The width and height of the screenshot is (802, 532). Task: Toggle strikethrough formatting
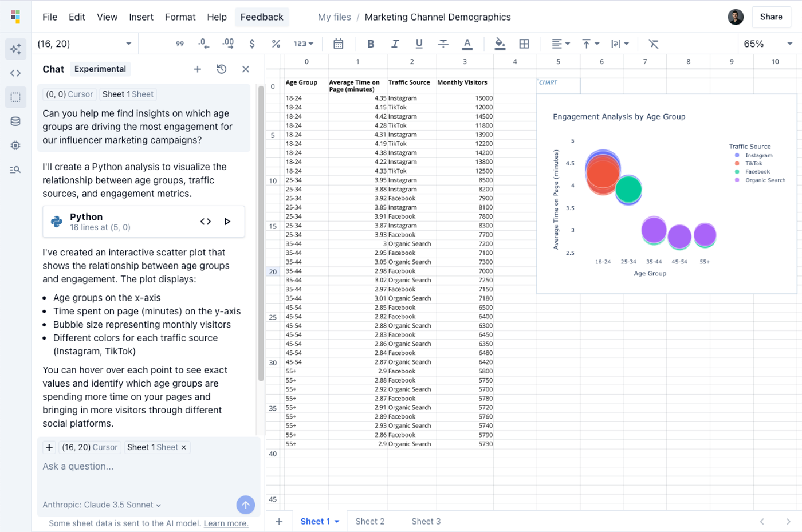pyautogui.click(x=443, y=43)
